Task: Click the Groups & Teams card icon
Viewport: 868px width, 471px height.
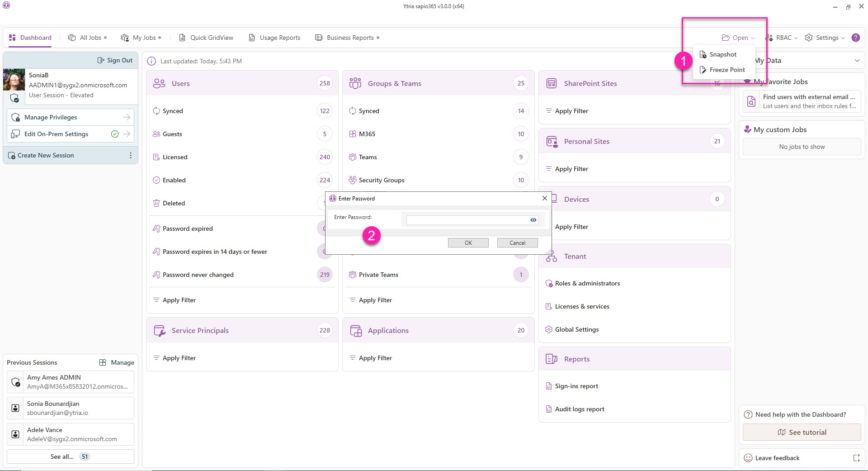Action: [355, 83]
